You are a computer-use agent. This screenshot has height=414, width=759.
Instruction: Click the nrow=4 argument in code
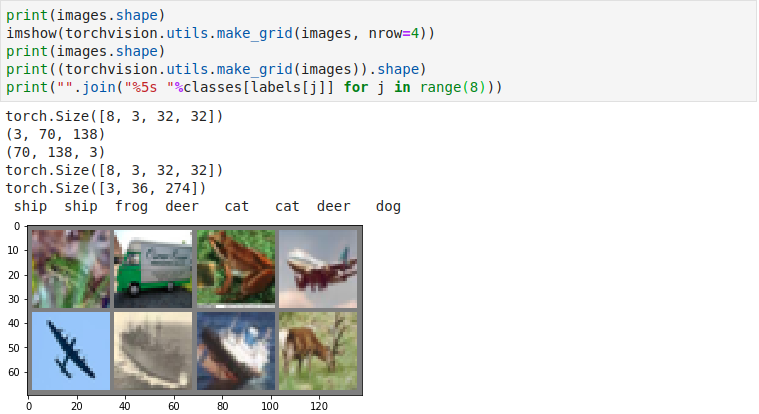(x=395, y=33)
